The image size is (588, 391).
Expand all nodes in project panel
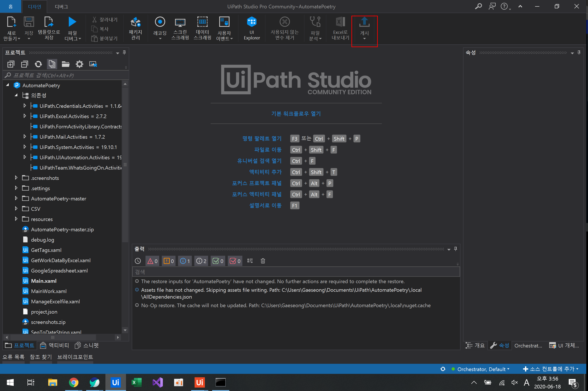(x=11, y=64)
